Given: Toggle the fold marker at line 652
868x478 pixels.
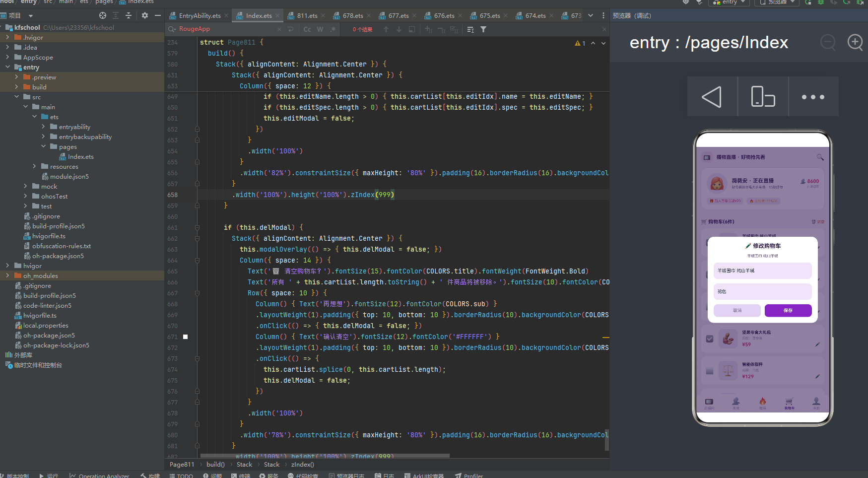Looking at the screenshot, I should [197, 129].
